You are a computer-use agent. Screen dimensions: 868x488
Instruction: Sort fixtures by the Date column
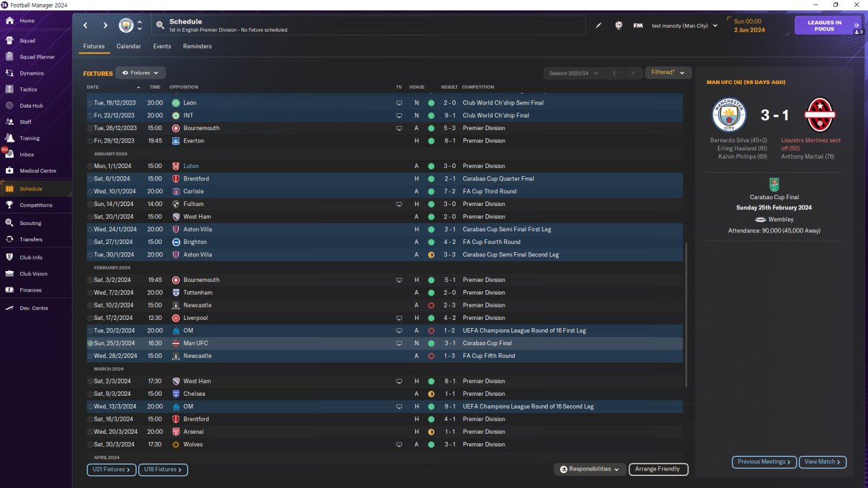pyautogui.click(x=93, y=87)
